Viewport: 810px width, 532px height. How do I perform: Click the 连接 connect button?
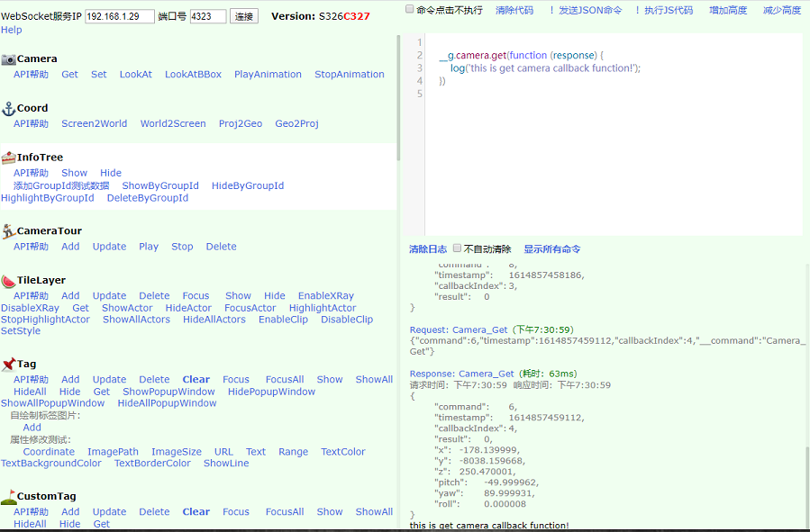(x=243, y=16)
